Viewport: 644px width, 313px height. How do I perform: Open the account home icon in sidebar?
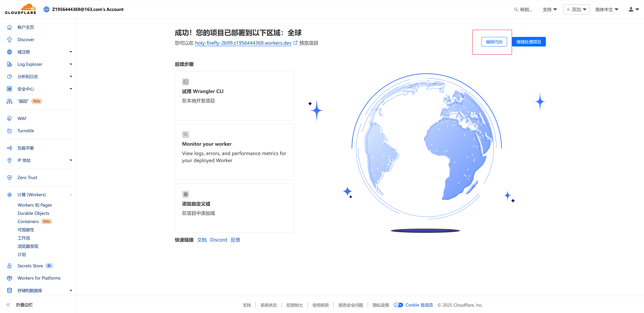coord(10,27)
